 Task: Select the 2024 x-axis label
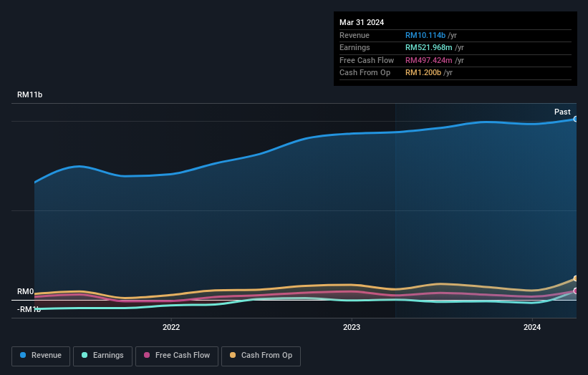(x=531, y=328)
